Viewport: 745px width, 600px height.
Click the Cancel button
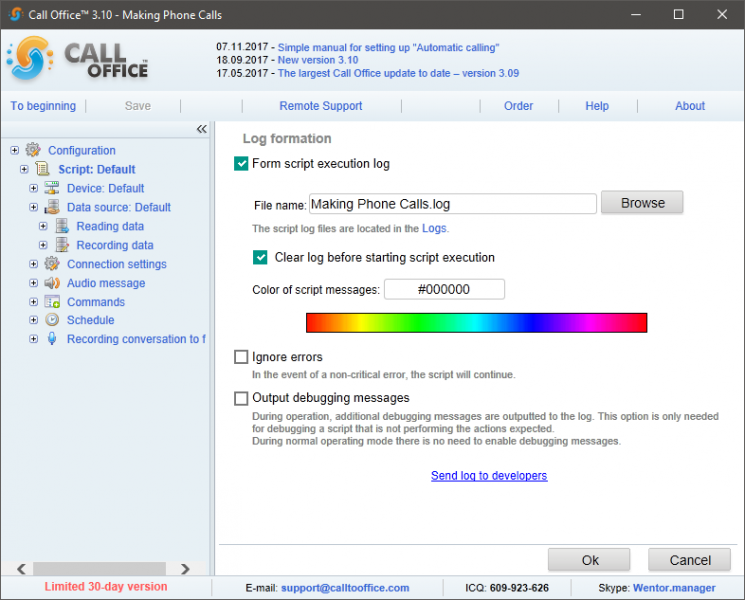(689, 560)
